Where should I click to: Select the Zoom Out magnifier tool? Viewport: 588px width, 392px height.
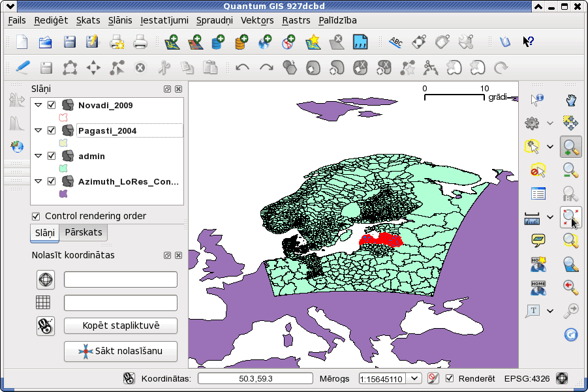click(x=571, y=170)
